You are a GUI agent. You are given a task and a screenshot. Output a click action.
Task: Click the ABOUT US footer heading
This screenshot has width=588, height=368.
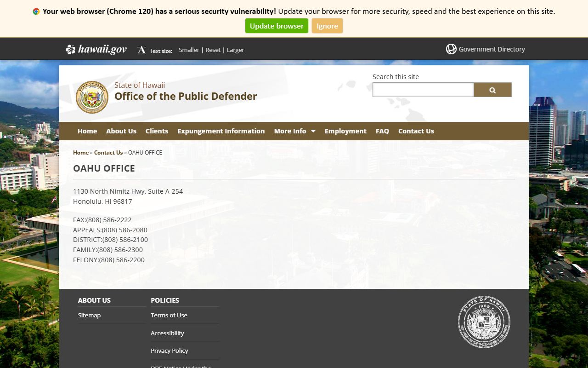[x=94, y=300]
